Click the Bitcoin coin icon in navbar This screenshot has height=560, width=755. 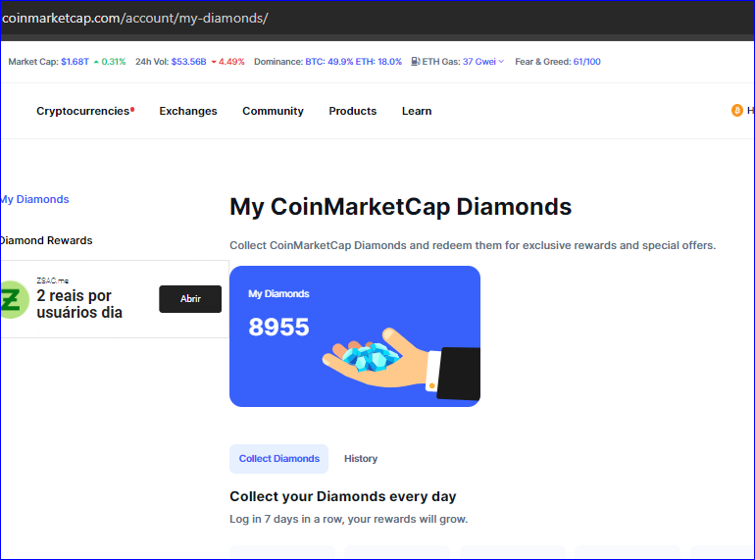[736, 111]
